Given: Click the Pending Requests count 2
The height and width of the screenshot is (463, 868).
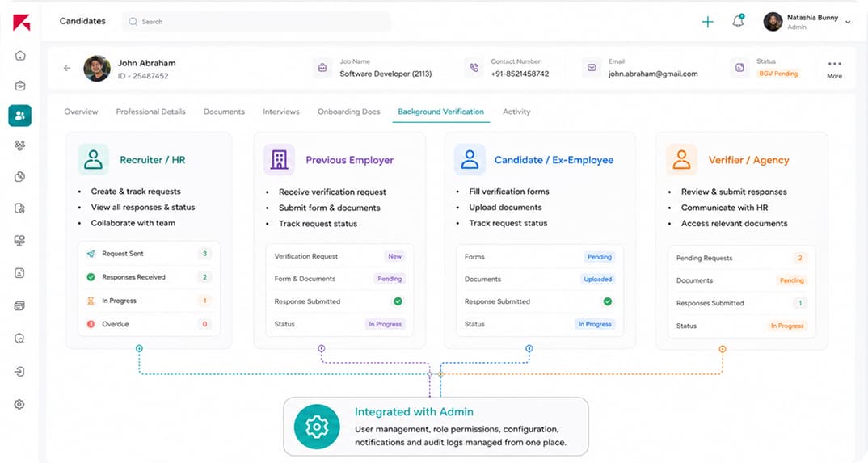Looking at the screenshot, I should tap(800, 258).
